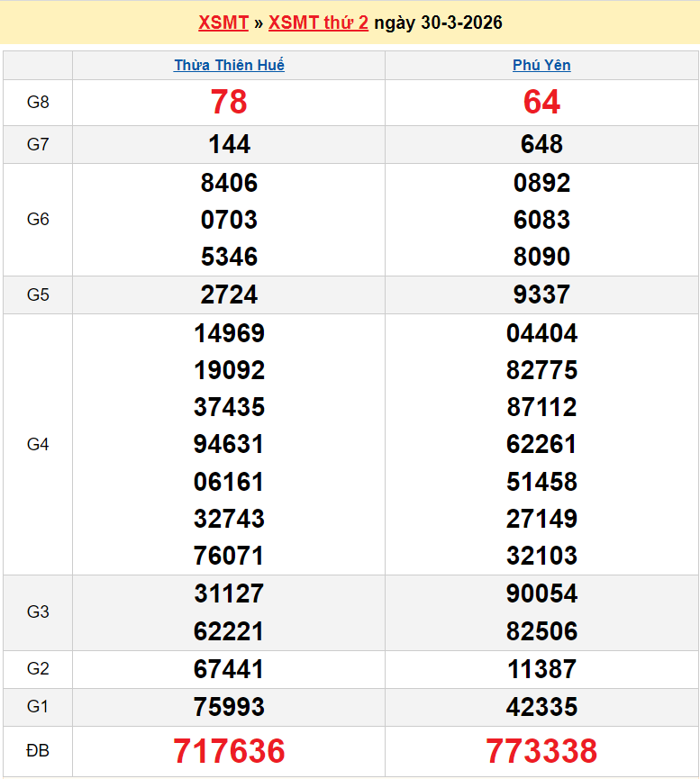Image resolution: width=700 pixels, height=779 pixels.
Task: Click the ĐB row label
Action: click(x=38, y=751)
